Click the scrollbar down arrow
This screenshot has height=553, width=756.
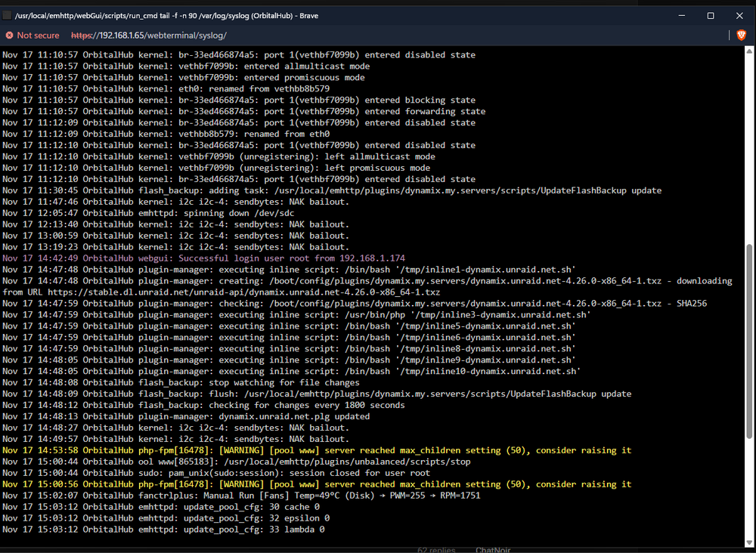point(749,543)
